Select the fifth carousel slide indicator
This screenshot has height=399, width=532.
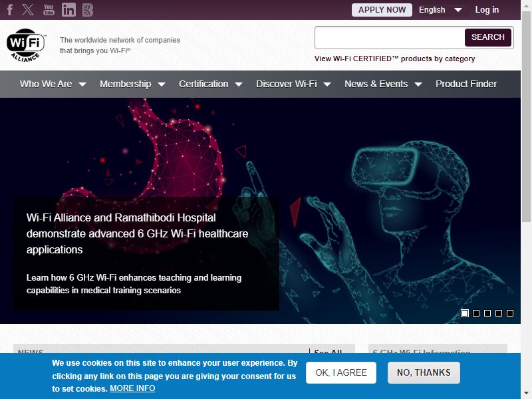pyautogui.click(x=509, y=313)
